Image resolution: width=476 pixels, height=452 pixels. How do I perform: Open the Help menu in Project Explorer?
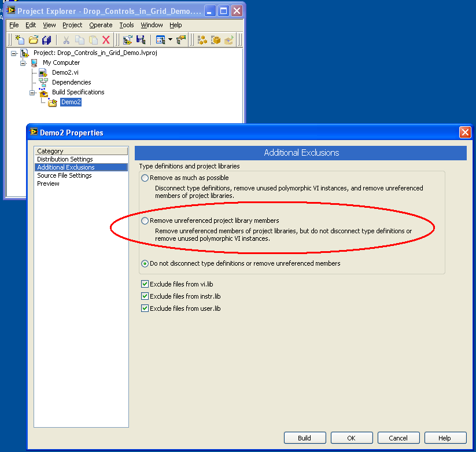175,25
